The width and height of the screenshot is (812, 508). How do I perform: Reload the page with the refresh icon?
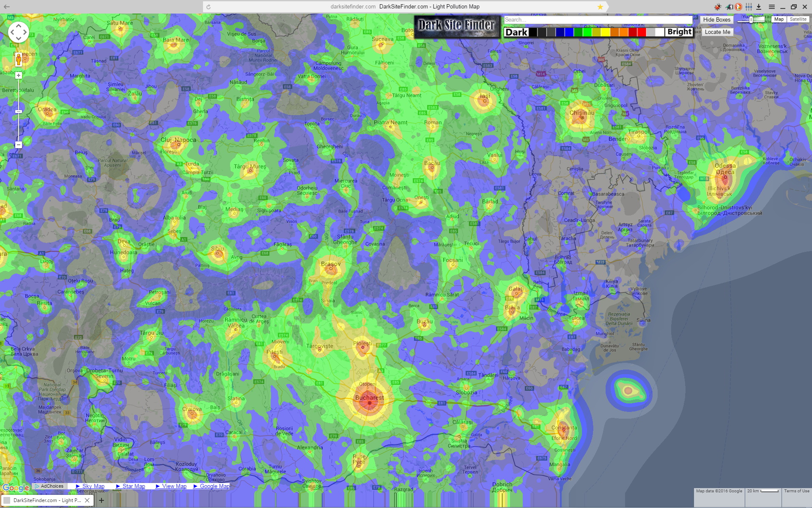click(208, 7)
